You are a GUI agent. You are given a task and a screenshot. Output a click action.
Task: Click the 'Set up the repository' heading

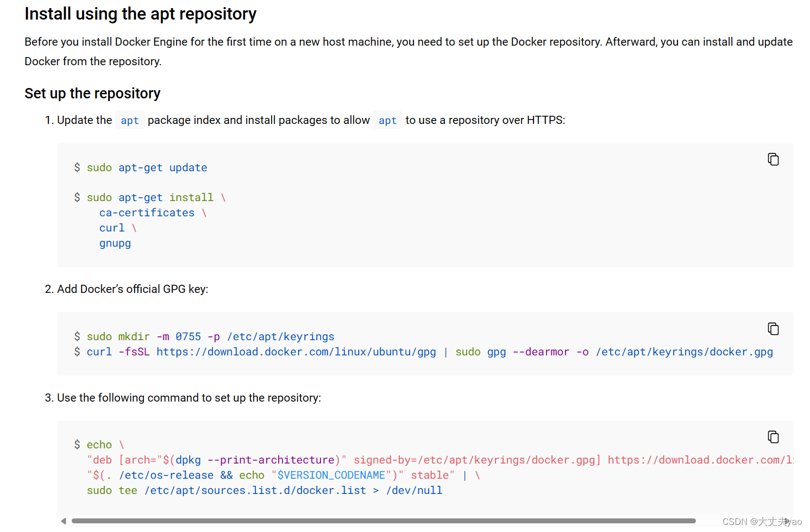(x=92, y=93)
